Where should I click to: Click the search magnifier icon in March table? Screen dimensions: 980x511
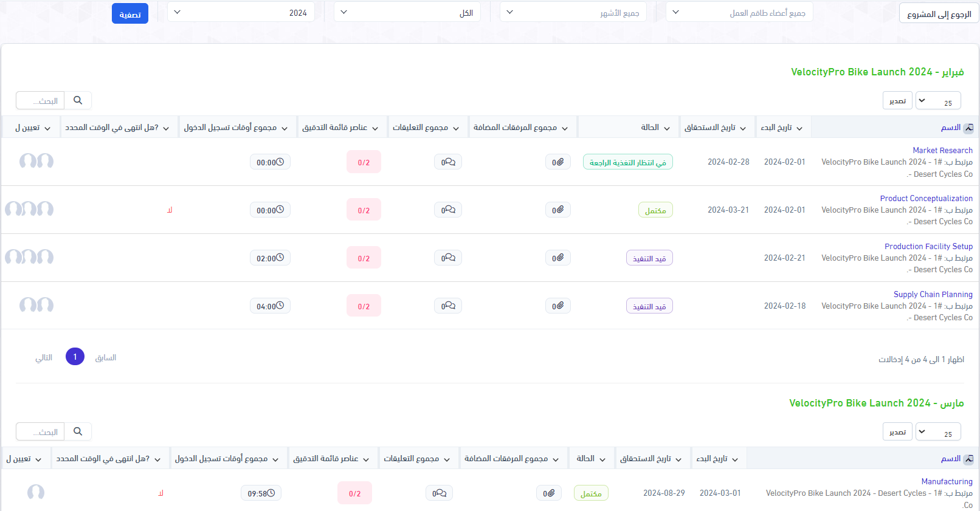(x=78, y=431)
